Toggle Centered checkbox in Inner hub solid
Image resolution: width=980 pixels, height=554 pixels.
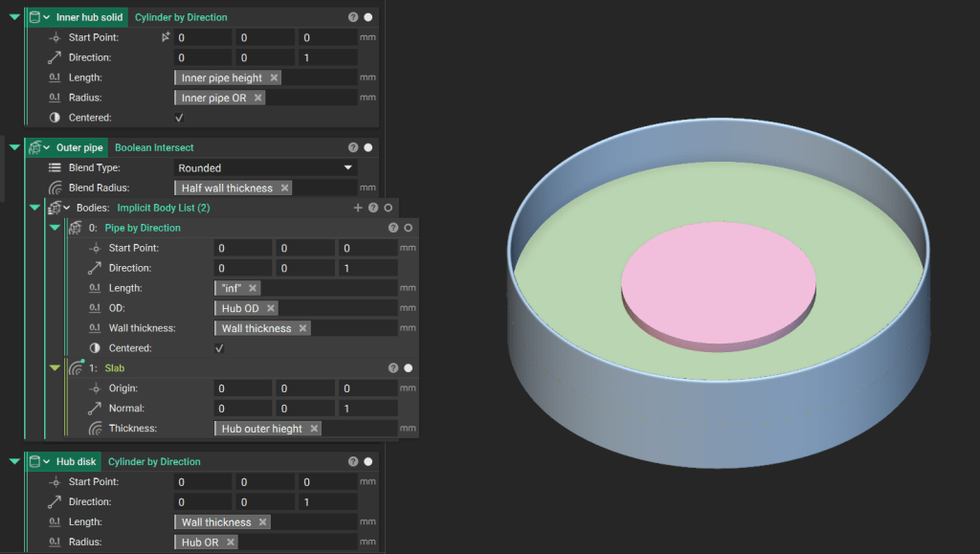pos(179,118)
